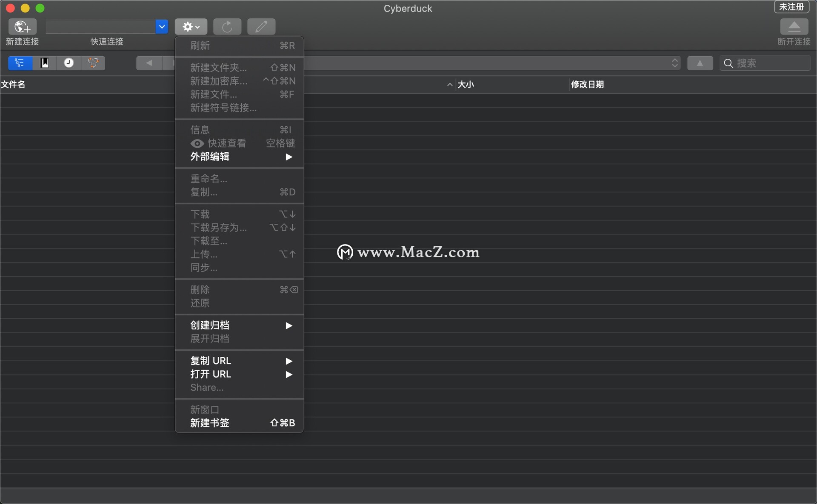This screenshot has height=504, width=817.
Task: Click the back navigation arrow button
Action: (x=149, y=63)
